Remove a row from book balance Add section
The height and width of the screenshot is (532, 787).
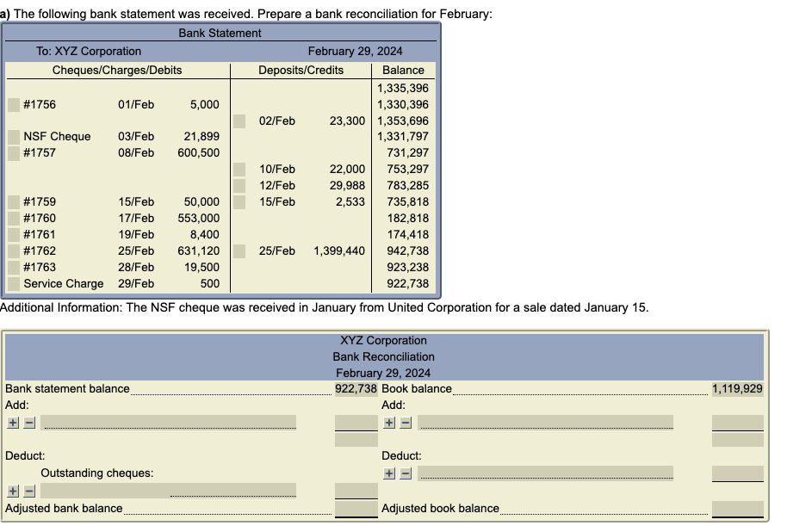point(406,423)
